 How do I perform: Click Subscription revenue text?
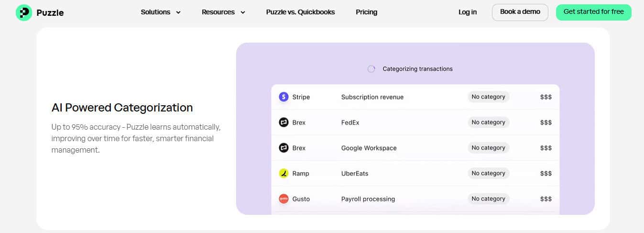tap(372, 97)
